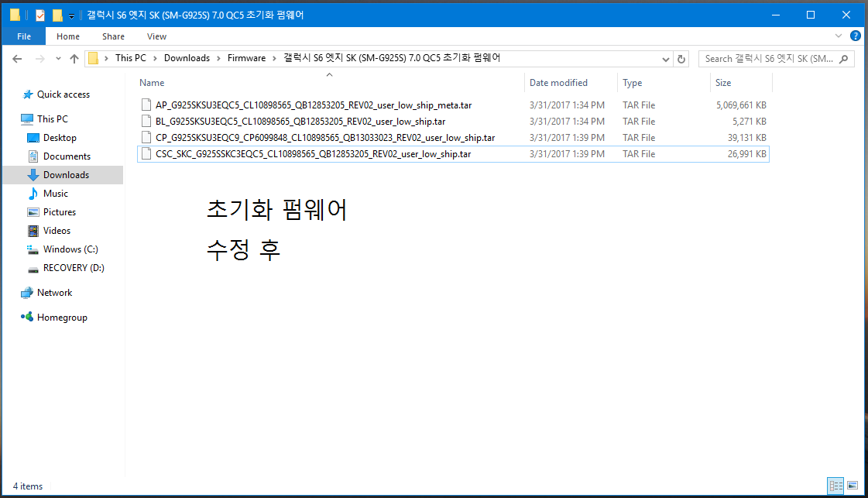Open the File menu
This screenshot has width=868, height=498.
point(23,36)
